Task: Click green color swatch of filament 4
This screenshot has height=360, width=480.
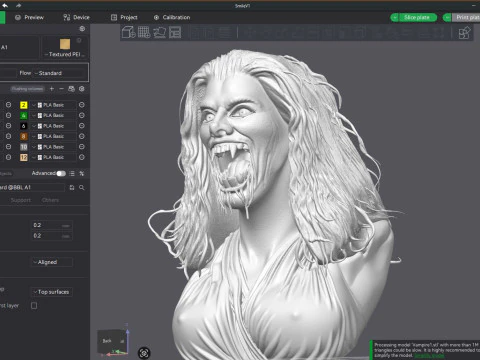Action: pyautogui.click(x=24, y=115)
